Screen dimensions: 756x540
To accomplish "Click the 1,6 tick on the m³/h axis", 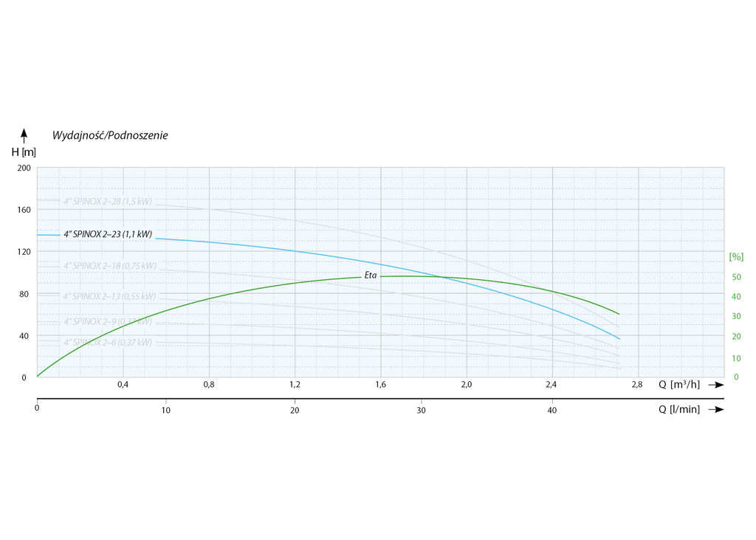I will [381, 384].
